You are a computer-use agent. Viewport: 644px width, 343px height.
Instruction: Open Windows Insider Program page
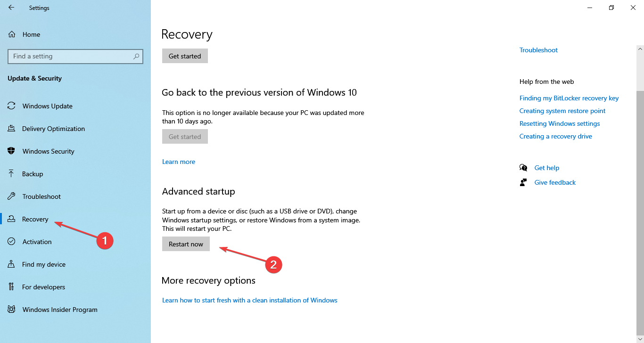point(59,310)
